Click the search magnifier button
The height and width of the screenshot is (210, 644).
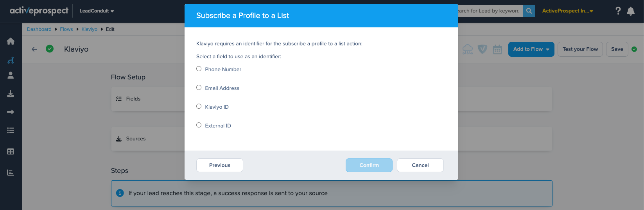click(529, 11)
